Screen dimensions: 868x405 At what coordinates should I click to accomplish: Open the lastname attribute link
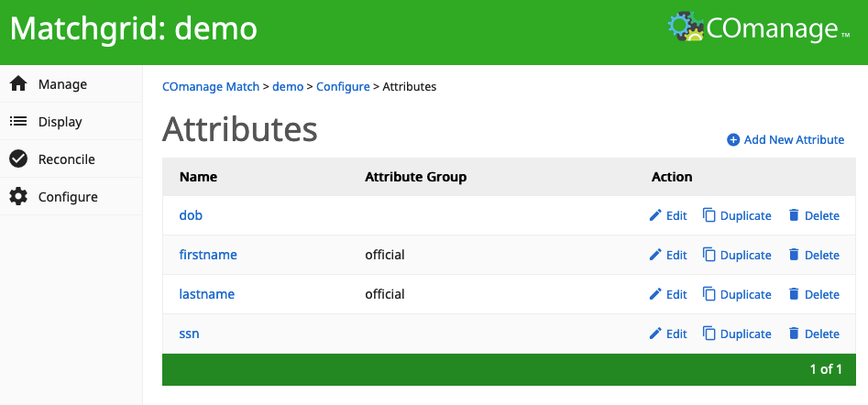coord(207,294)
